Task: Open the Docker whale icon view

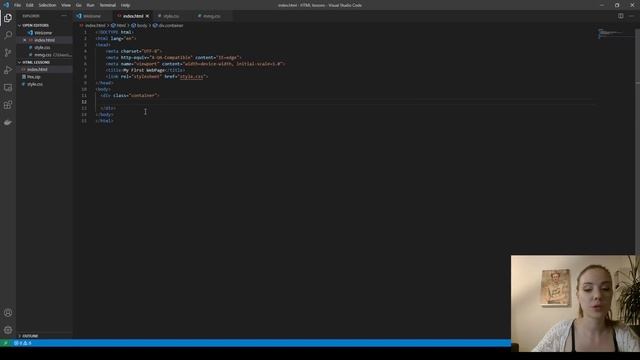Action: point(8,122)
